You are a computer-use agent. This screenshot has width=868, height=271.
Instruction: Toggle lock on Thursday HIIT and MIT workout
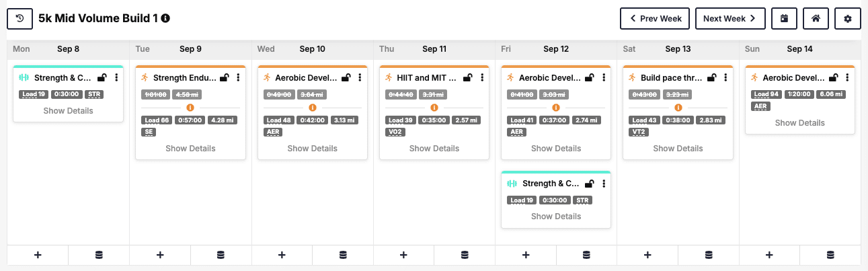click(x=467, y=78)
